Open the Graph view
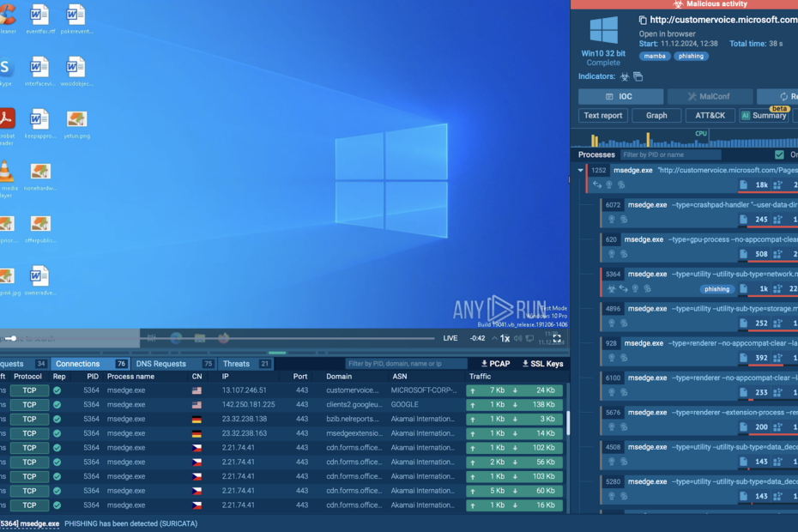This screenshot has height=532, width=798. click(x=656, y=116)
